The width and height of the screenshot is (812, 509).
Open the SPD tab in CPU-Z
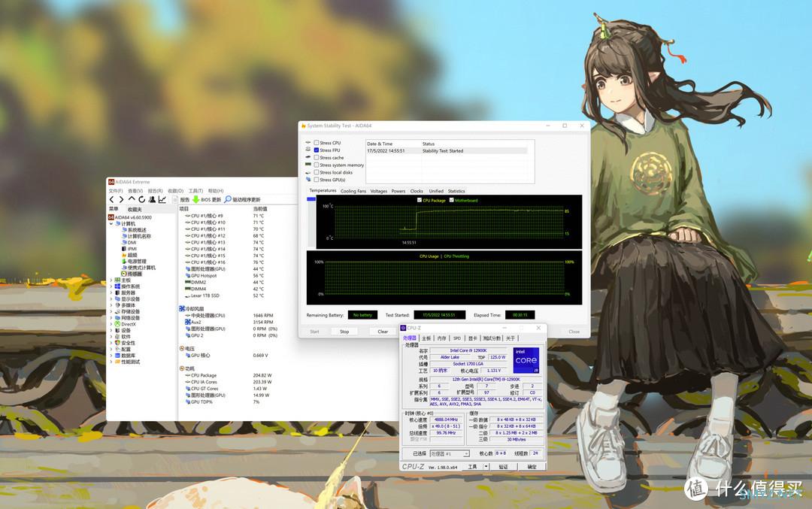[x=457, y=338]
